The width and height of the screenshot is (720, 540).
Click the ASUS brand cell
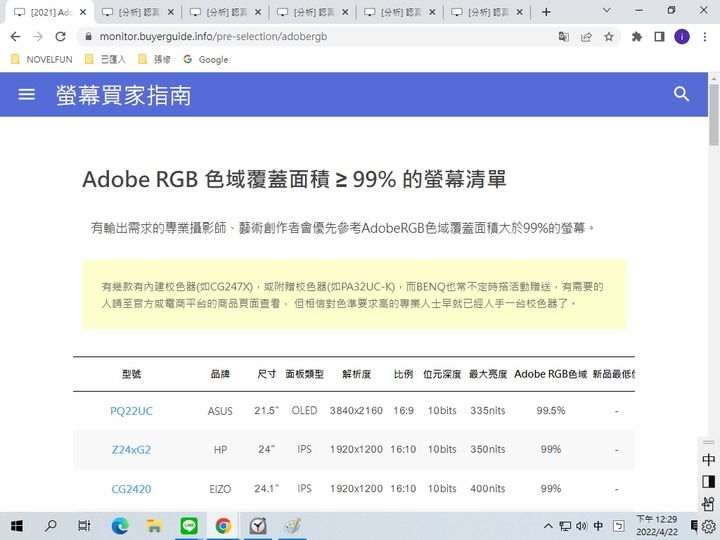pos(220,411)
